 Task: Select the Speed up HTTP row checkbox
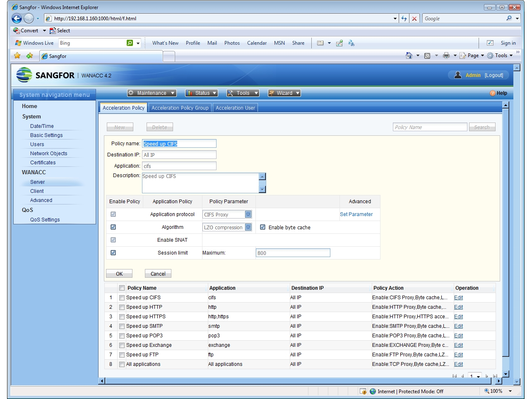click(122, 307)
